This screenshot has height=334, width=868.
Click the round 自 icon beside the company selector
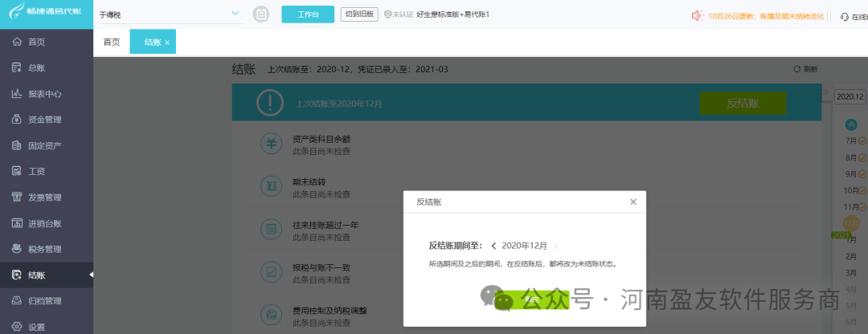261,14
